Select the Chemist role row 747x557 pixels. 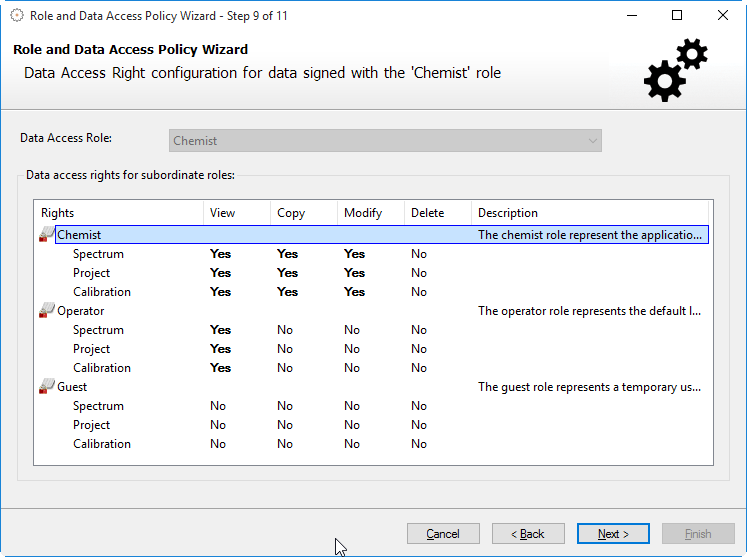(79, 235)
